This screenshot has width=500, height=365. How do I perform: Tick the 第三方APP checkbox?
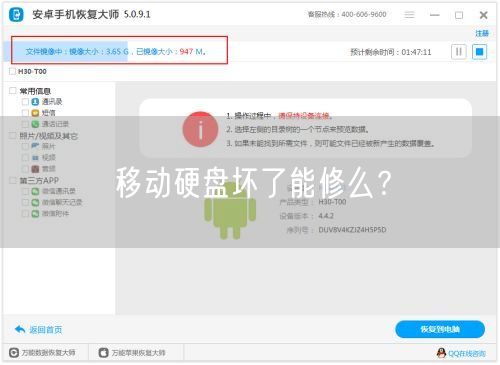coord(13,180)
